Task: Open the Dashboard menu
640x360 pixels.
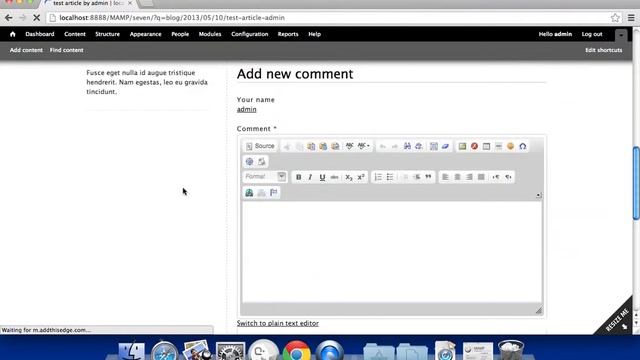Action: (x=40, y=34)
